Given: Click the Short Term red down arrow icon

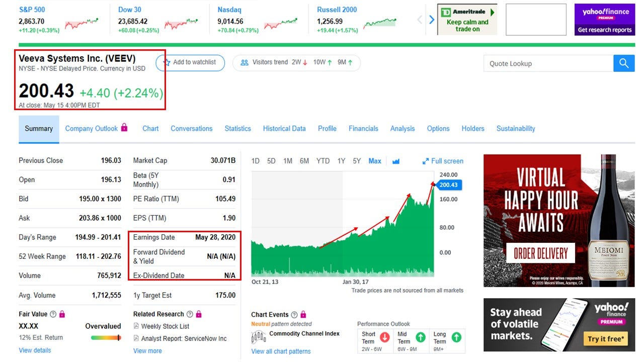Looking at the screenshot, I should point(385,337).
